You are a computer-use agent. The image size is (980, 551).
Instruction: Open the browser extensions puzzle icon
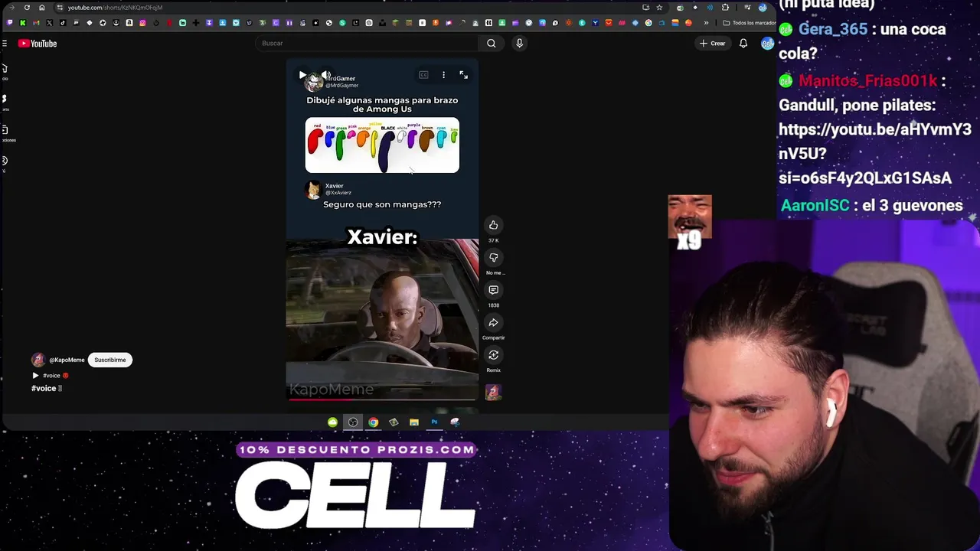pos(725,8)
